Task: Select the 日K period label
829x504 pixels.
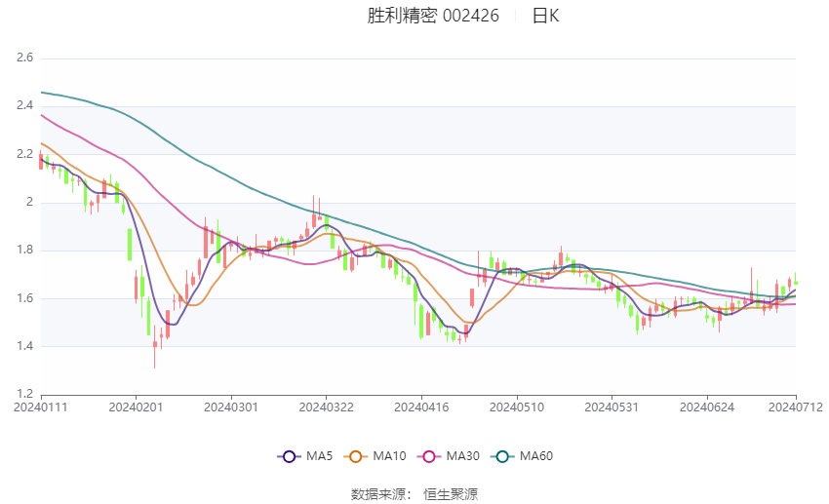Action: pyautogui.click(x=545, y=16)
